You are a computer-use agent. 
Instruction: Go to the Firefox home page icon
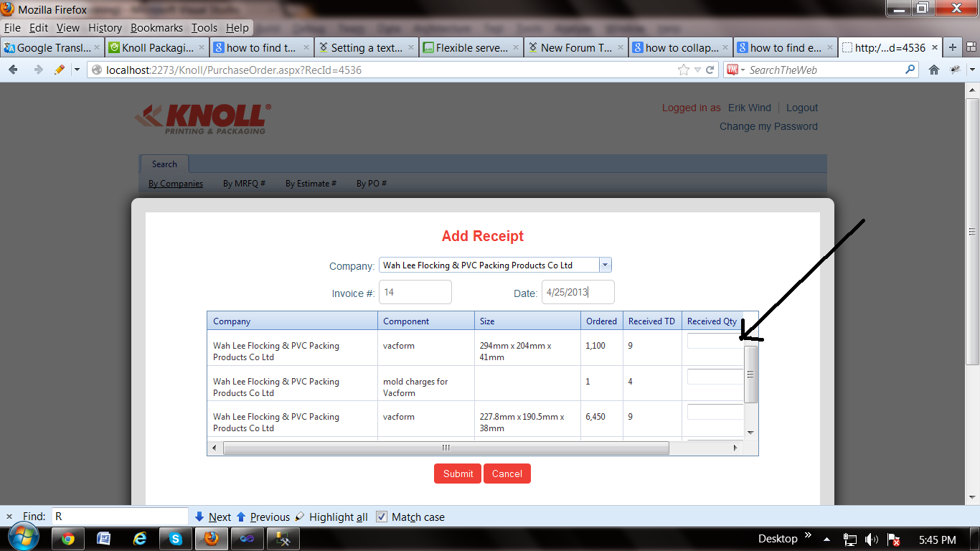click(934, 70)
